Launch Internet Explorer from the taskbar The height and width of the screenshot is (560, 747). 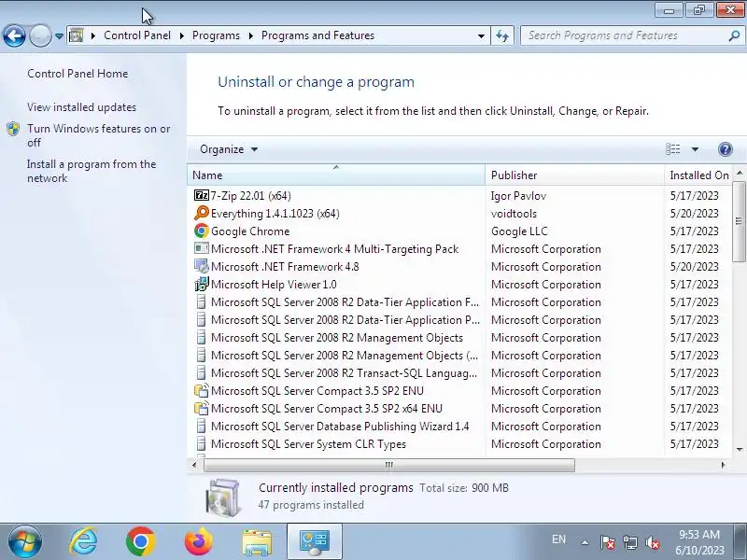click(83, 542)
